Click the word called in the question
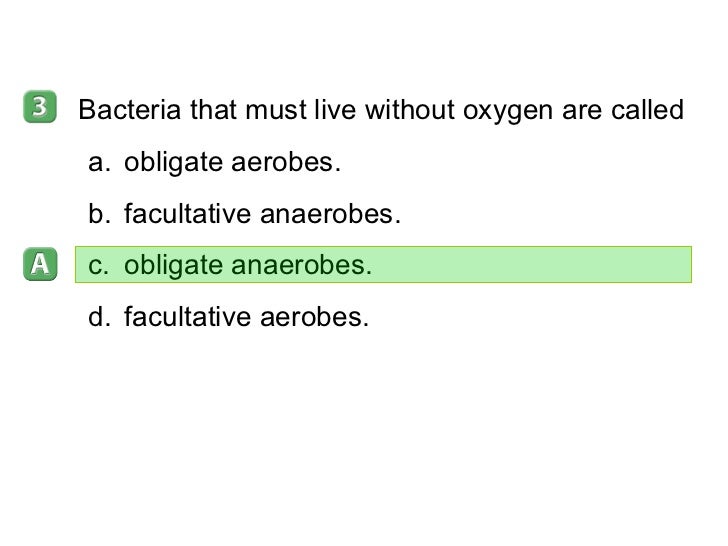This screenshot has width=728, height=546. coord(647,110)
